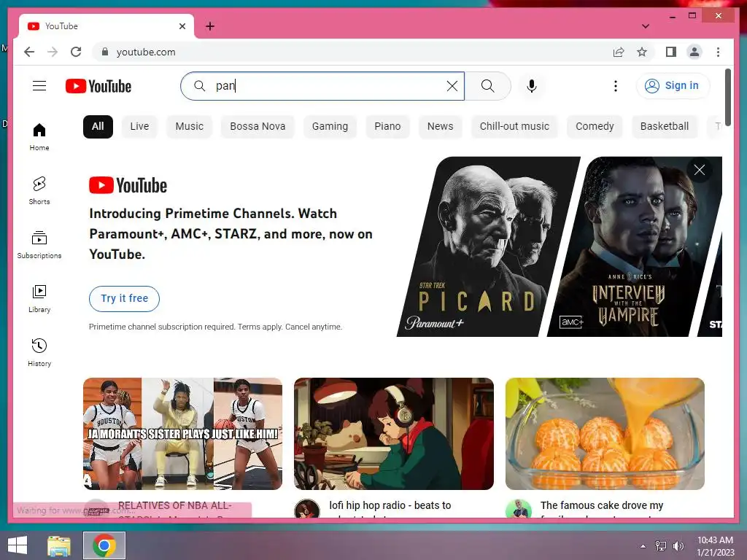Bookmark this page with the star icon
747x560 pixels.
coord(642,52)
